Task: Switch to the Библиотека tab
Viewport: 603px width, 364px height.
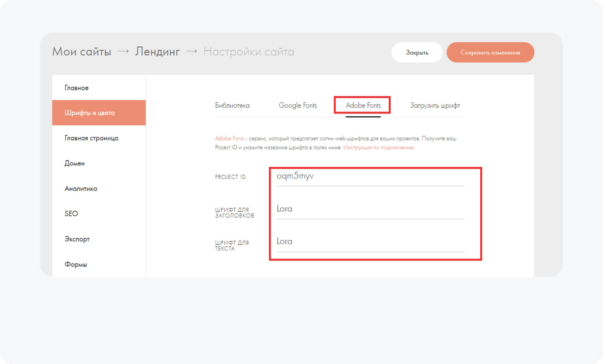Action: 232,105
